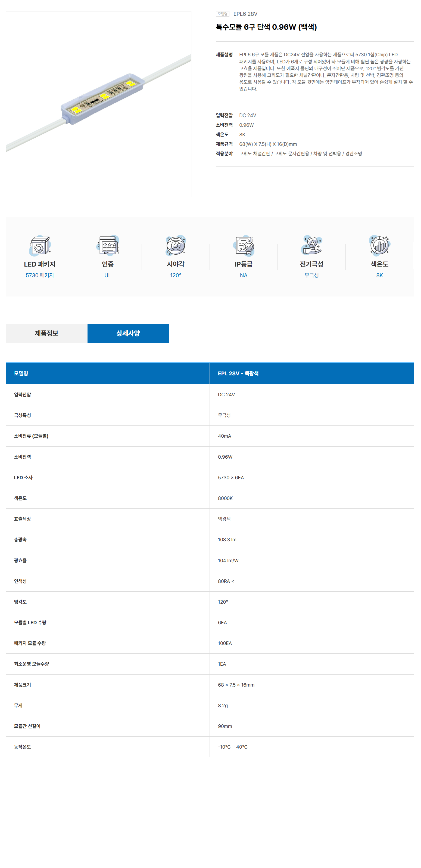421x868 pixels.
Task: Click the 색온도 chart gauge icon
Action: tap(379, 245)
